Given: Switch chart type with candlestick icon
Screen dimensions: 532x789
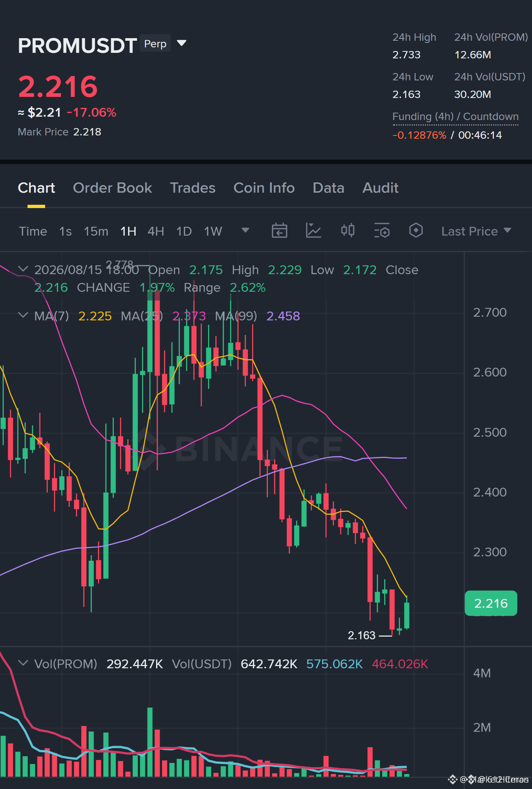Looking at the screenshot, I should (x=347, y=230).
